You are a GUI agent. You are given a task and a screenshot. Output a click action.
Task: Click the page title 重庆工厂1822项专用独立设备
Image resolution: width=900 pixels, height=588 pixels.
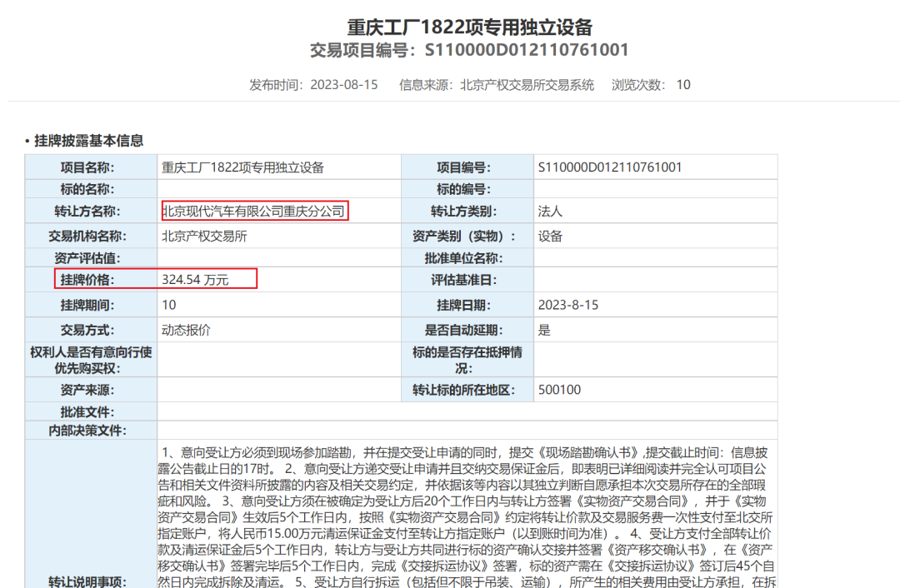(x=469, y=27)
